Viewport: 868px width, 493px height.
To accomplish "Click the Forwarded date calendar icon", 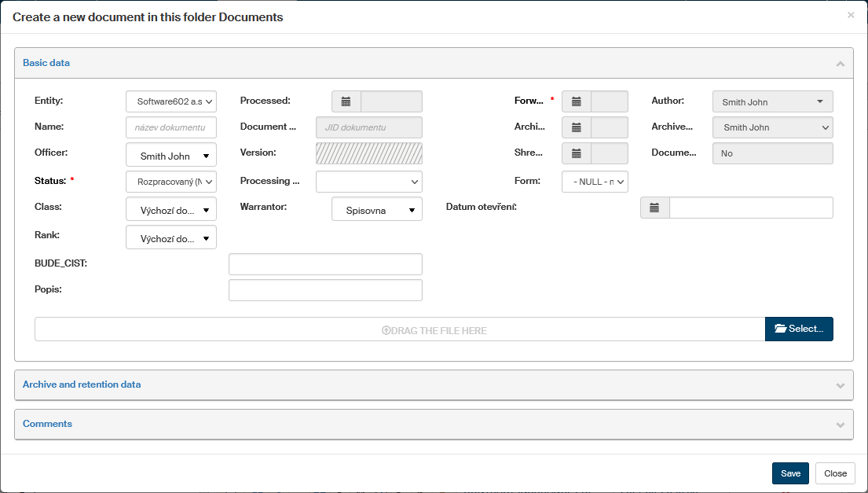I will click(x=576, y=101).
